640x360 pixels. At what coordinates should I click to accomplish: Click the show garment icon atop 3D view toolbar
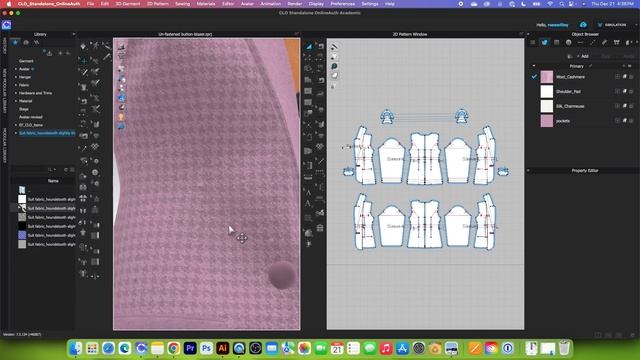(121, 47)
